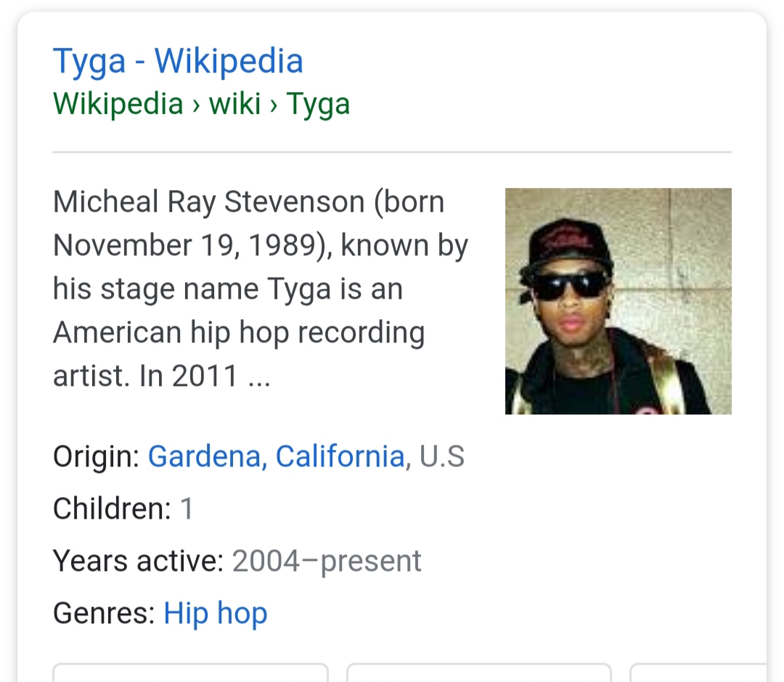This screenshot has width=784, height=682.
Task: Click the green "Tyga" breadcrumb segment
Action: point(318,104)
